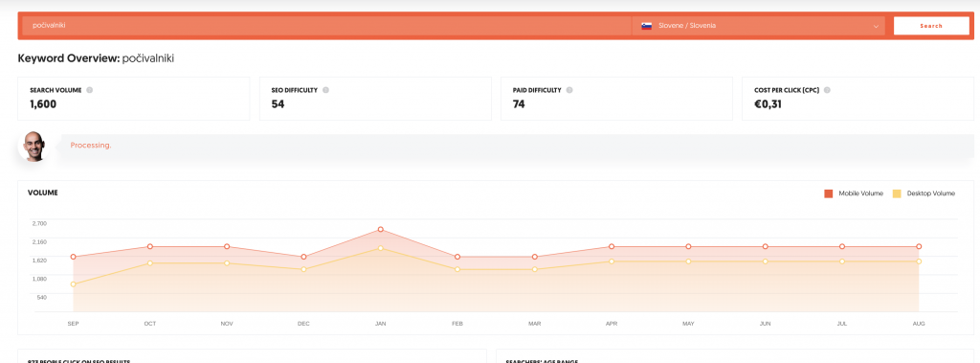Select the SEP desktop volume data point

tap(73, 284)
